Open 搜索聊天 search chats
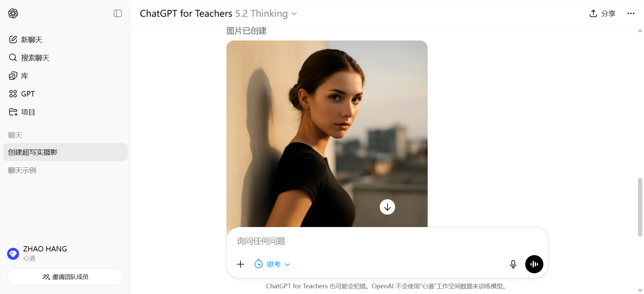This screenshot has width=644, height=294. (65, 58)
